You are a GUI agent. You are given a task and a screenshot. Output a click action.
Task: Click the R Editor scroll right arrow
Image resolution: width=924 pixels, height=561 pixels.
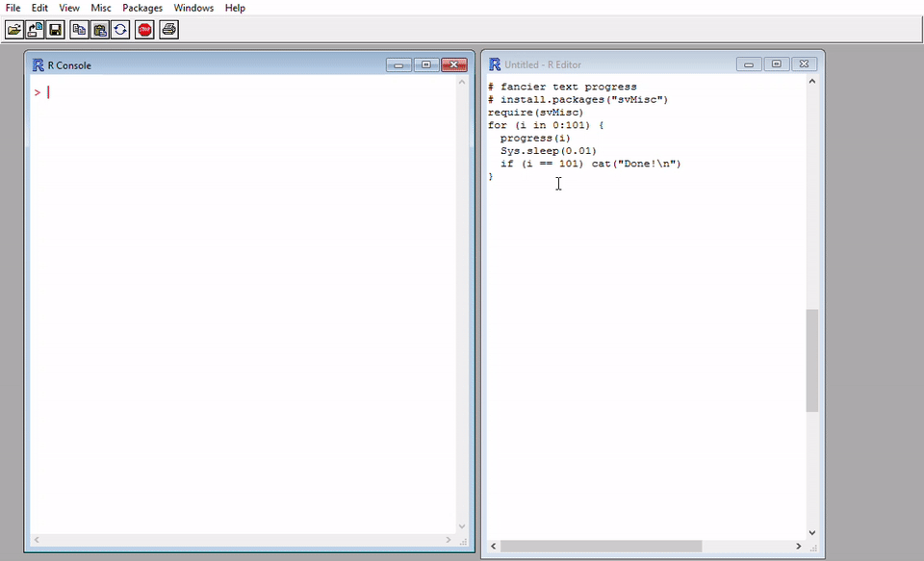click(799, 547)
